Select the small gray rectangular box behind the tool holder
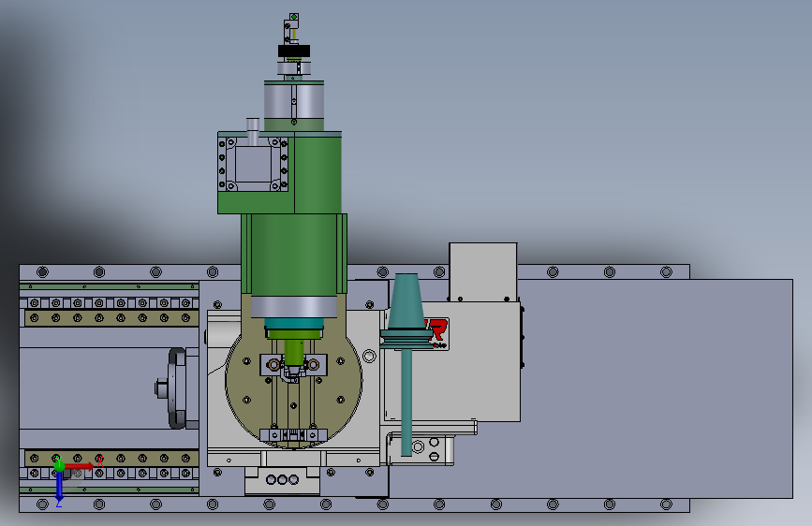 (483, 271)
